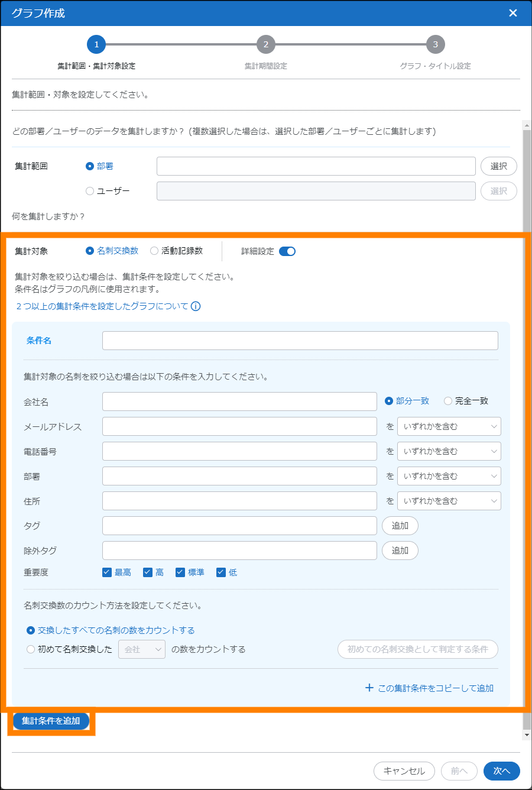Open the メールアドレス match condition dropdown
The image size is (532, 790).
tap(449, 426)
